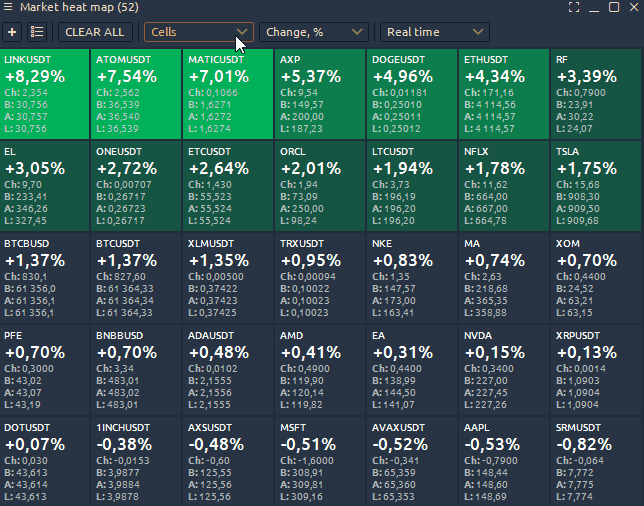Open the Real time period dropdown
The image size is (644, 506).
coord(435,32)
